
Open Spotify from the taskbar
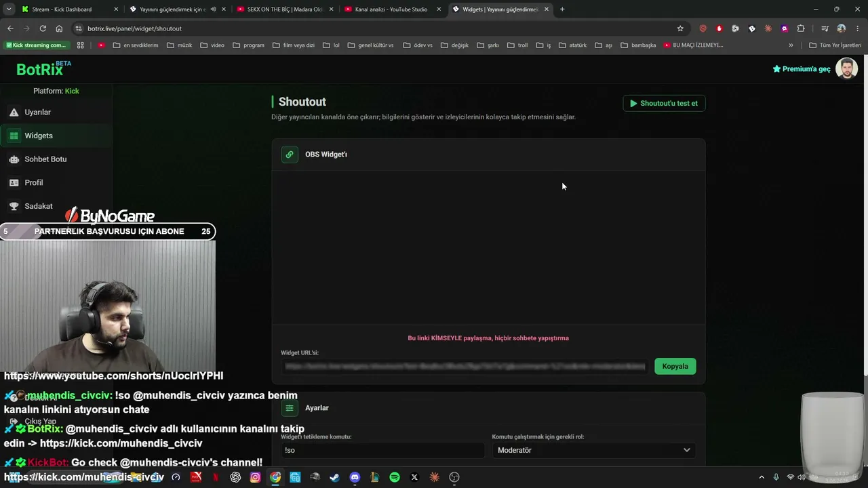(395, 477)
